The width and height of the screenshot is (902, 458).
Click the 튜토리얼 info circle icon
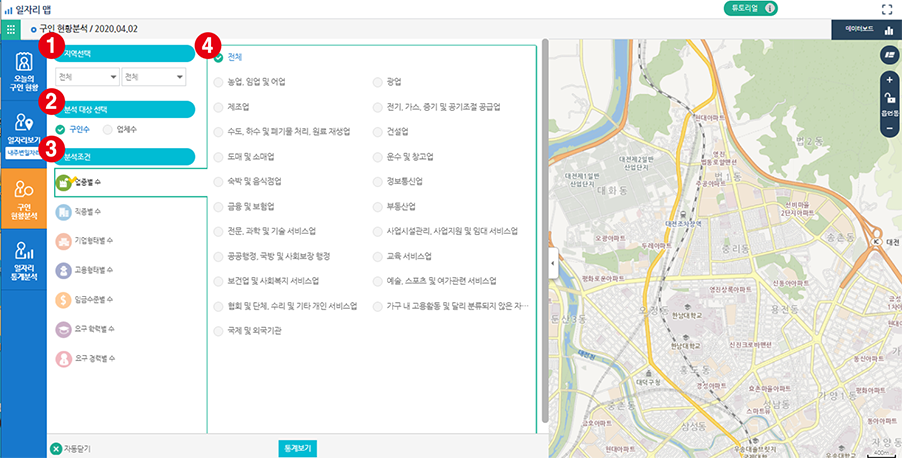(769, 8)
